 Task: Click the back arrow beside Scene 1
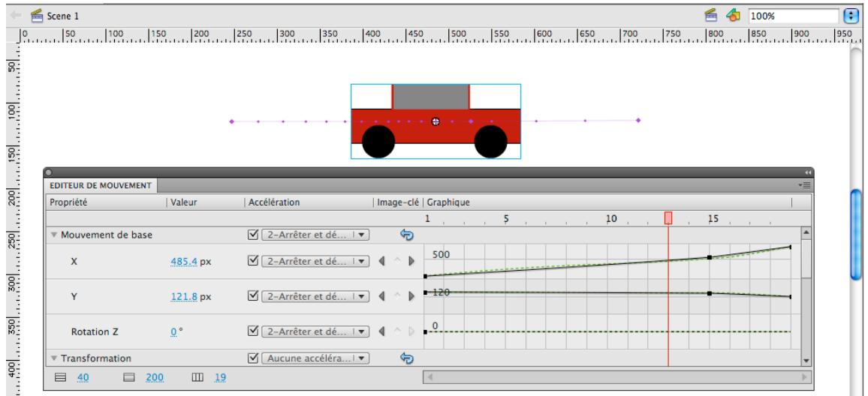point(16,16)
